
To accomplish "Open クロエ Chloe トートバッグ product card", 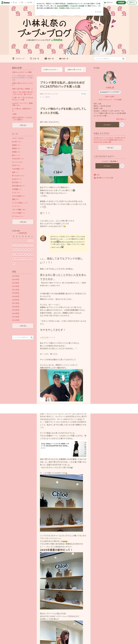I will [63, 449].
